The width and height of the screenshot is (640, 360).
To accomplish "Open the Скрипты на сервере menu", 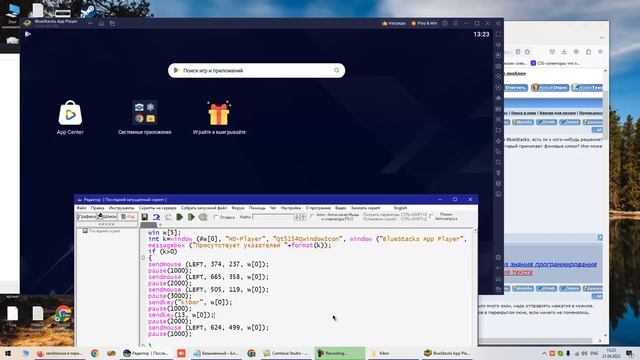I will [158, 208].
